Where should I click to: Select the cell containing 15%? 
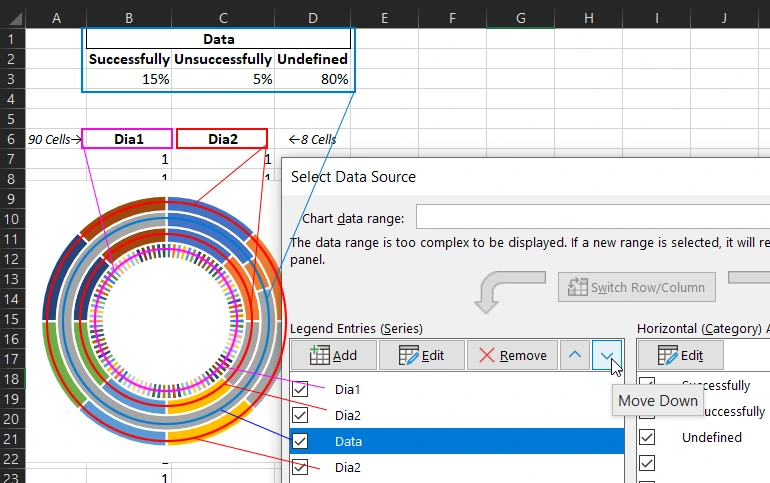tap(127, 79)
